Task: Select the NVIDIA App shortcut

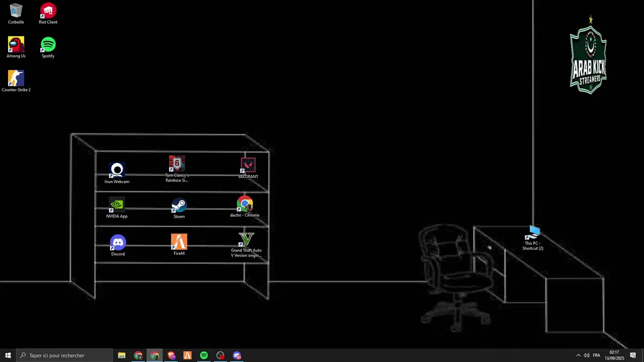Action: (x=117, y=208)
